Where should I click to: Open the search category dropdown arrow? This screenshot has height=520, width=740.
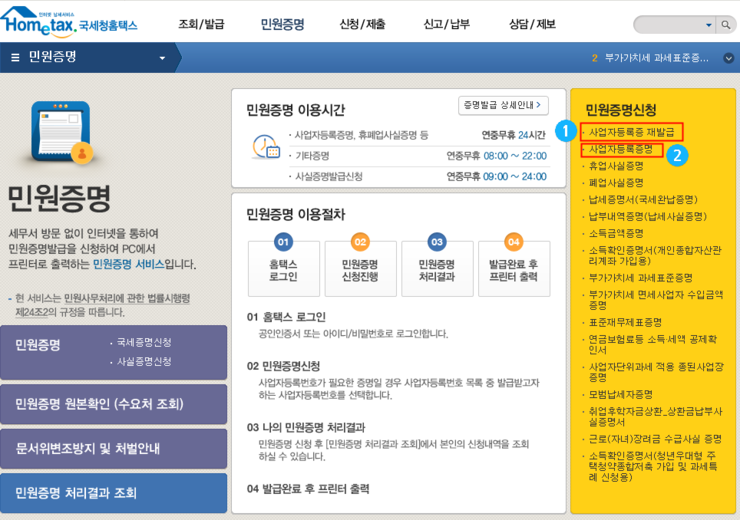point(708,25)
